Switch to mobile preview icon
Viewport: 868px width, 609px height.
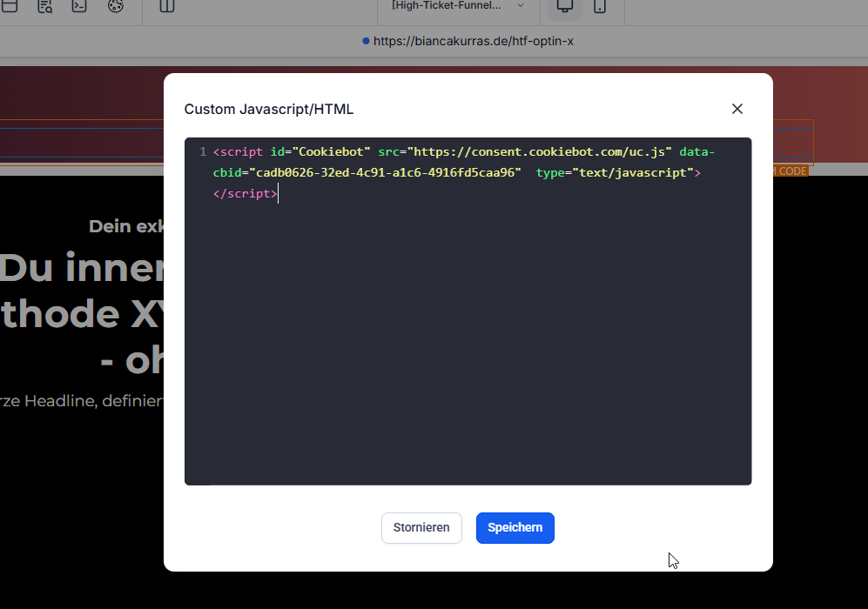click(600, 6)
